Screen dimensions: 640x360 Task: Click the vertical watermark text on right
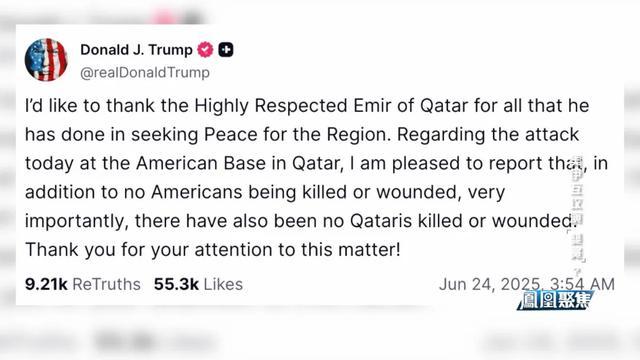578,214
